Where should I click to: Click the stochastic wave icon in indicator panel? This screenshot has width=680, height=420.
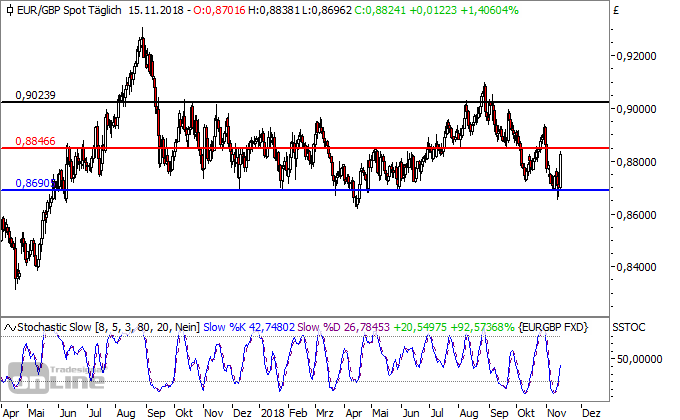10,327
